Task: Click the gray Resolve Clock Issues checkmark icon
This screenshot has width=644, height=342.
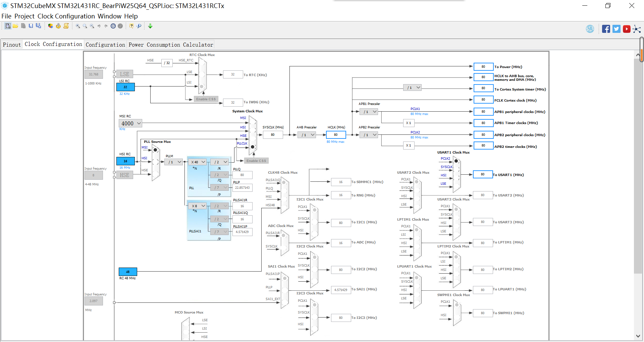Action: [x=120, y=26]
